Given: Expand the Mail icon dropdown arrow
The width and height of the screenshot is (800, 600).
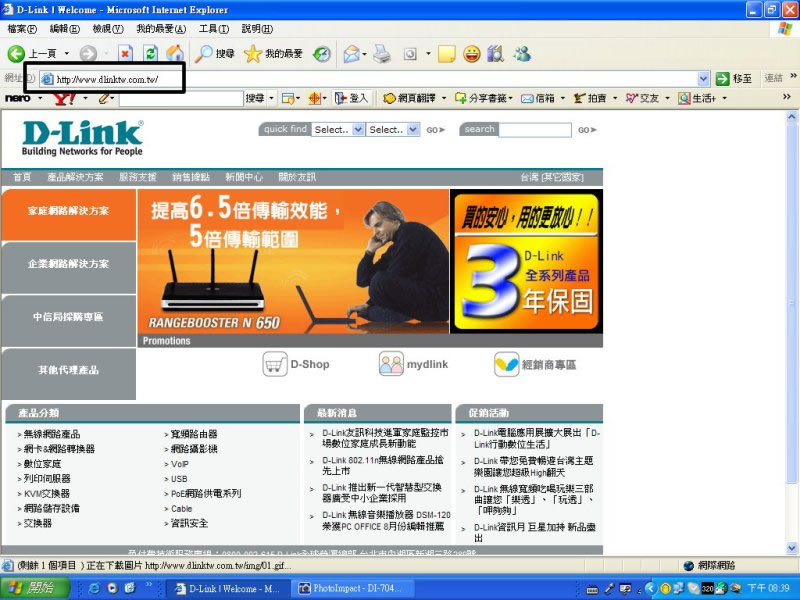Looking at the screenshot, I should [364, 54].
